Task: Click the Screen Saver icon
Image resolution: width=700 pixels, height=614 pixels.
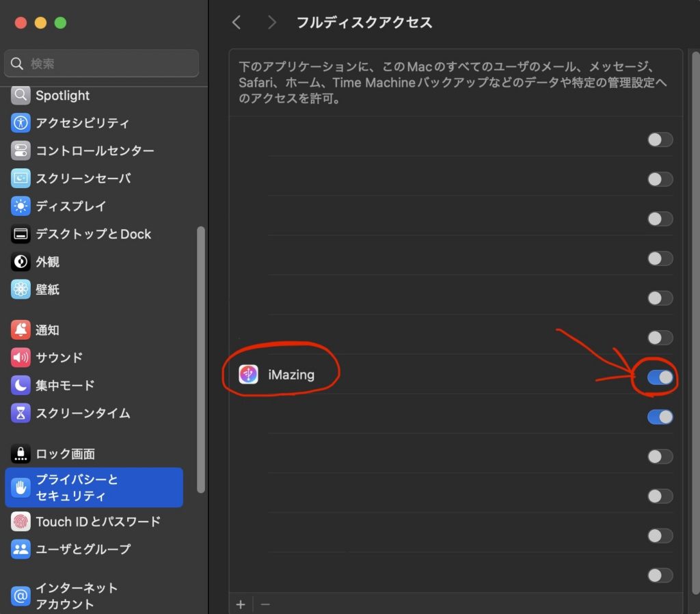Action: [21, 178]
